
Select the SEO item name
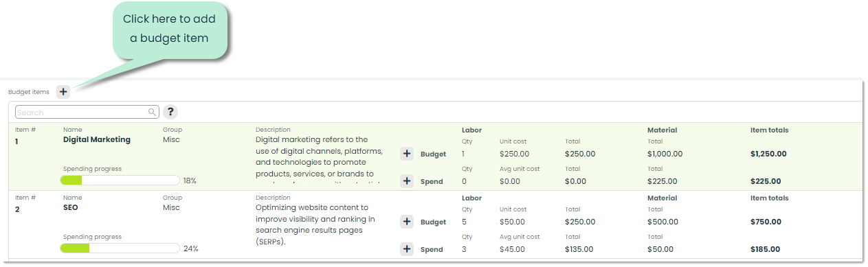point(71,207)
